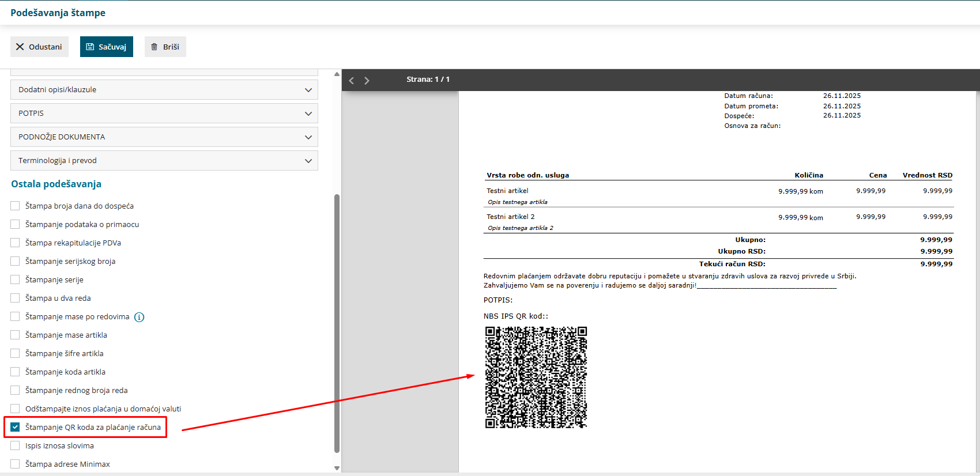The height and width of the screenshot is (476, 980).
Task: Click the scroll down arrow of settings panel
Action: tap(337, 468)
